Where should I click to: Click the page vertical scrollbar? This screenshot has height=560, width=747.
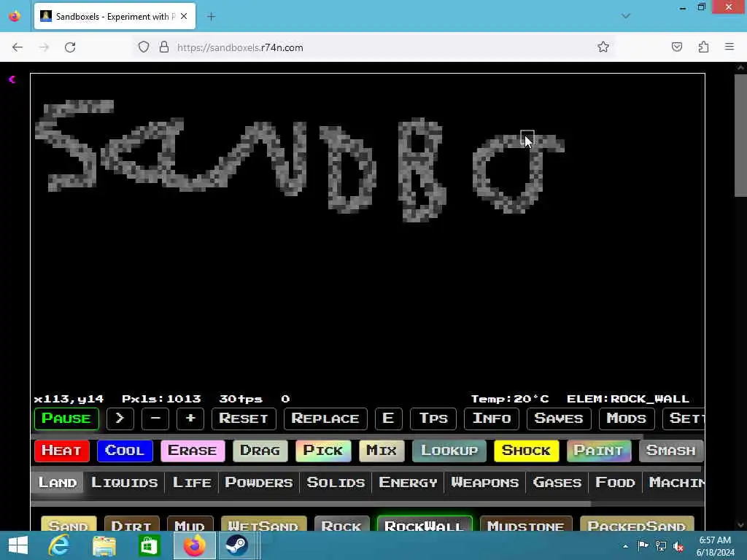click(x=740, y=135)
